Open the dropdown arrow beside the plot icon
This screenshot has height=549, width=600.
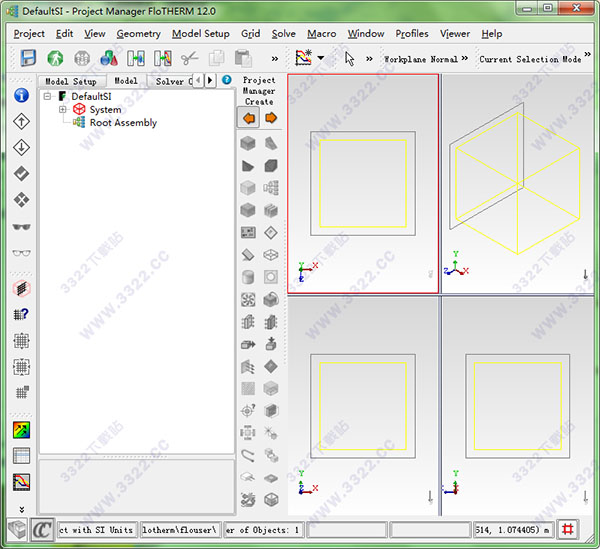[321, 59]
